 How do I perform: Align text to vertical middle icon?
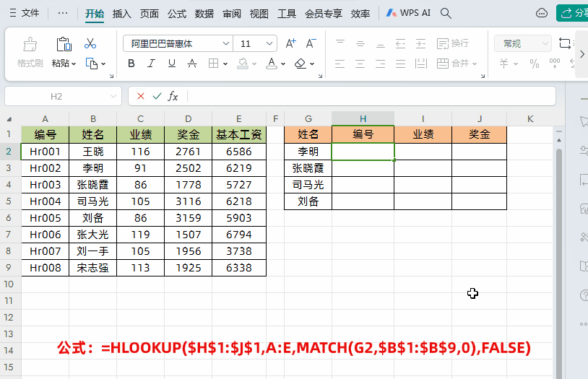click(360, 43)
